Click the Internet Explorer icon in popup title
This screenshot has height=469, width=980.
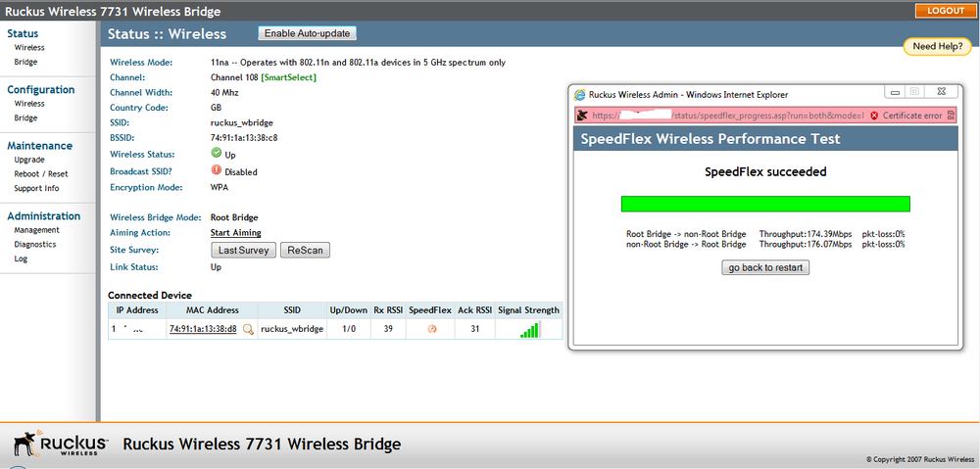[x=580, y=95]
